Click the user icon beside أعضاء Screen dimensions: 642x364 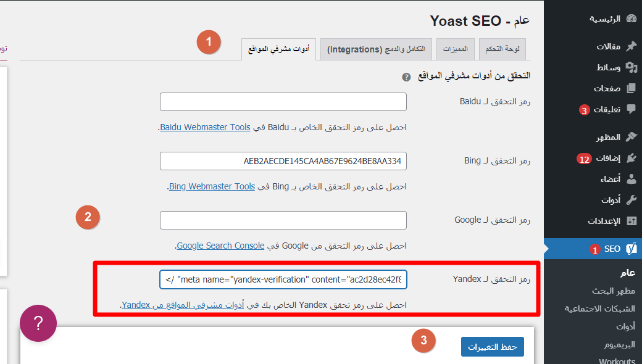pos(632,179)
